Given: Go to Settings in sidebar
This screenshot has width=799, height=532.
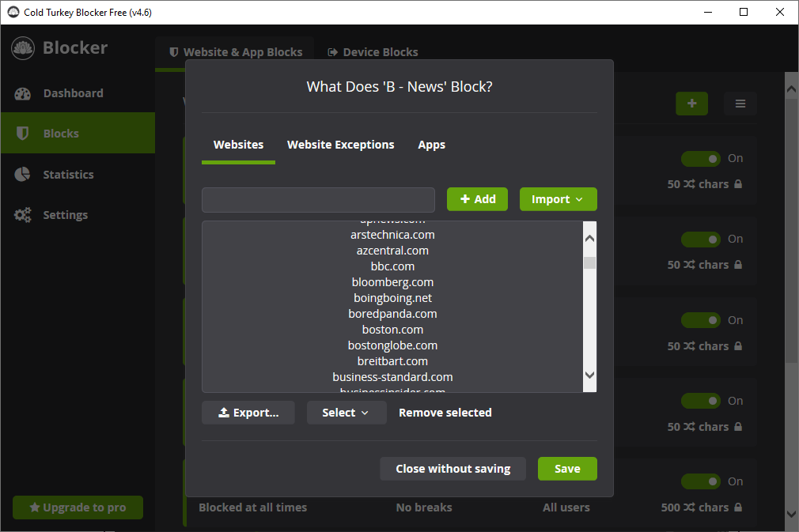Looking at the screenshot, I should click(78, 215).
